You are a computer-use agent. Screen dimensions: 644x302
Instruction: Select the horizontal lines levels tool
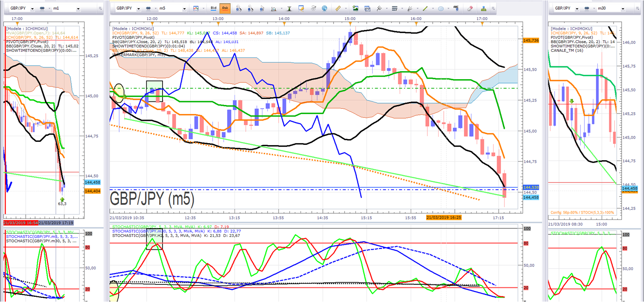click(395, 8)
